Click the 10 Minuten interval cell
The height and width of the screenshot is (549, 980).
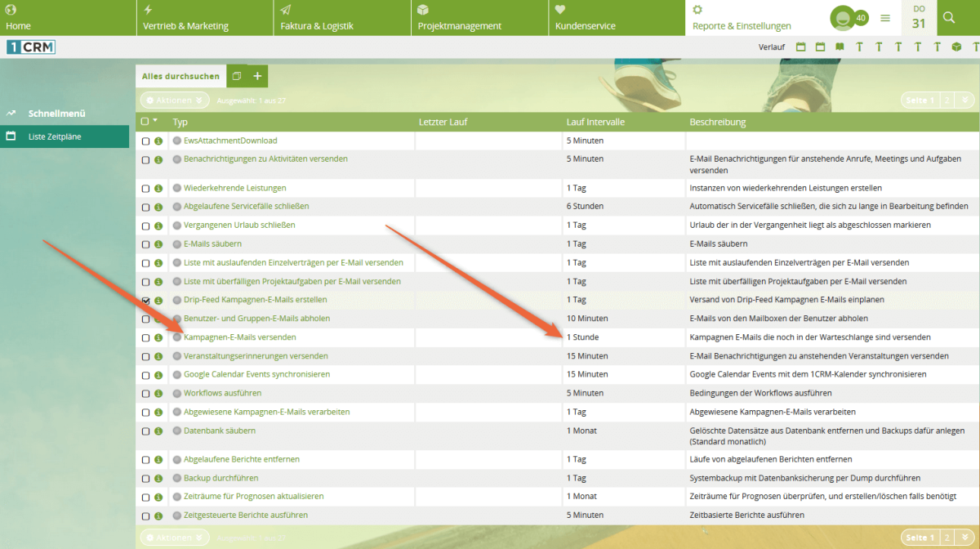coord(587,319)
